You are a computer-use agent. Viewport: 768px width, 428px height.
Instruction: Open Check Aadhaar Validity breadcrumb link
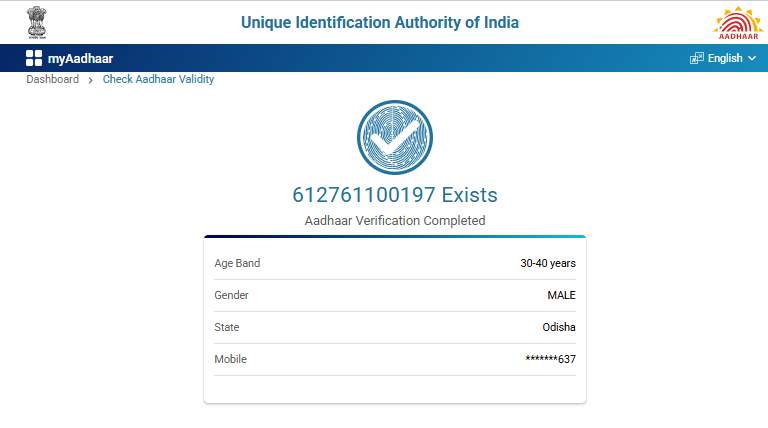click(x=158, y=80)
